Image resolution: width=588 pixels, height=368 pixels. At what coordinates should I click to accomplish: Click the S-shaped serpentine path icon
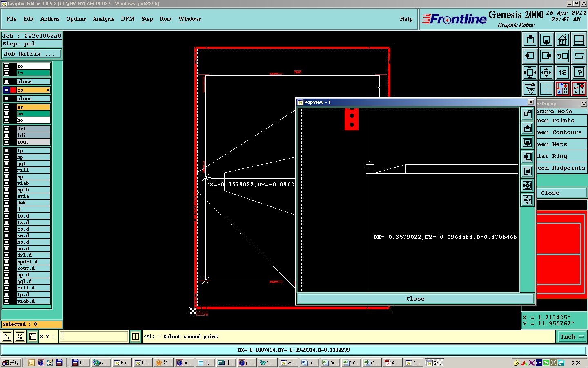[x=579, y=56]
